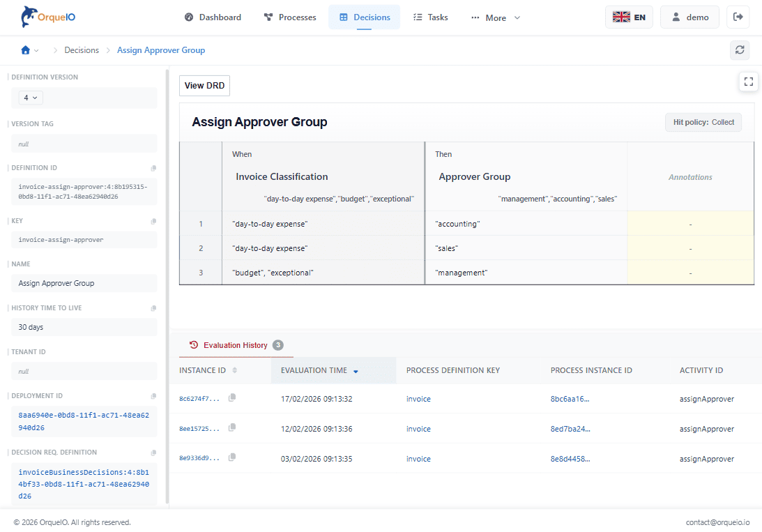Open process instance 8ed7ba24
This screenshot has height=532, width=762.
click(570, 429)
